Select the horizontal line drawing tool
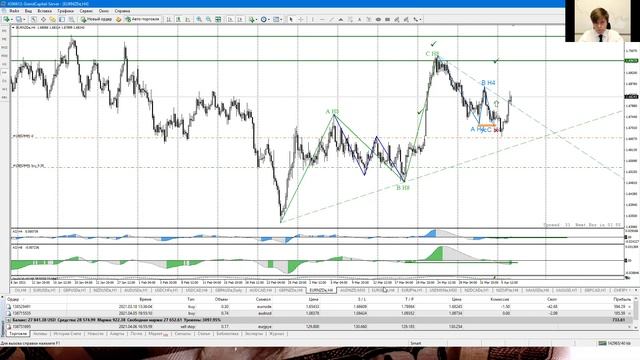This screenshot has height=360, width=640. [322, 19]
